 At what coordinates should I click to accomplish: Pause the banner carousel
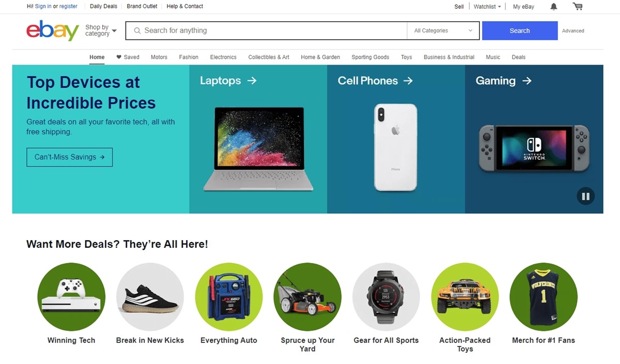(x=585, y=196)
